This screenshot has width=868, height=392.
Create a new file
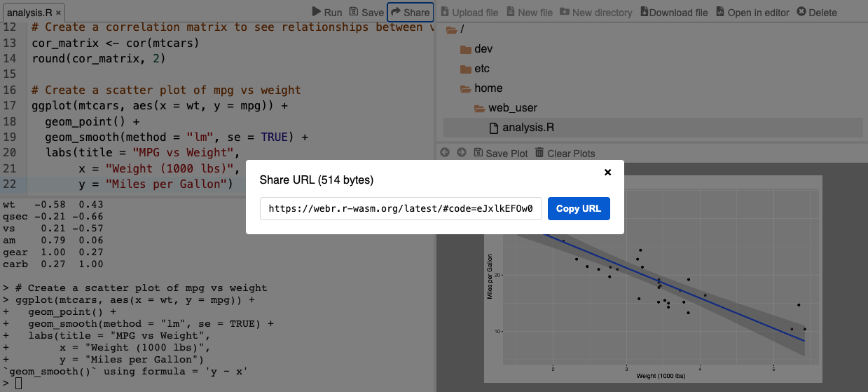530,13
